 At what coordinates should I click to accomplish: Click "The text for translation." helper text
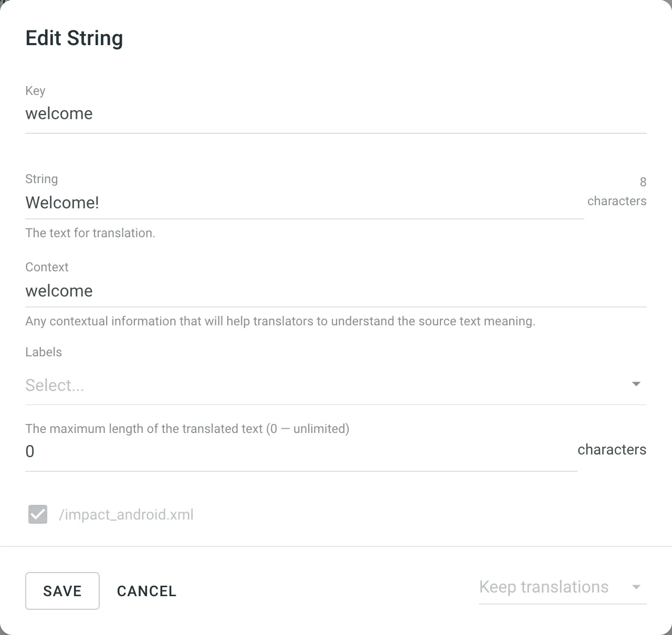click(x=90, y=233)
